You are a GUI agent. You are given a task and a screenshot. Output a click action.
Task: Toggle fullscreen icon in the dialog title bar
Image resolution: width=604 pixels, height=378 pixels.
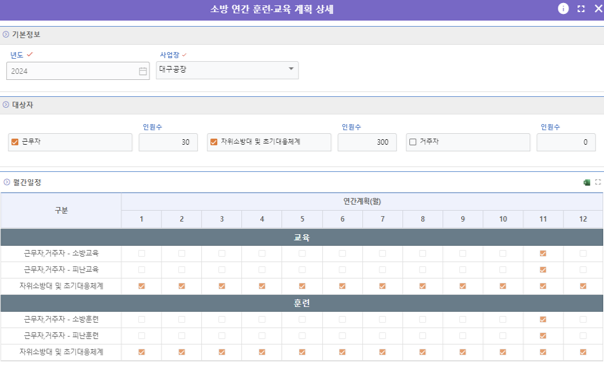(581, 9)
